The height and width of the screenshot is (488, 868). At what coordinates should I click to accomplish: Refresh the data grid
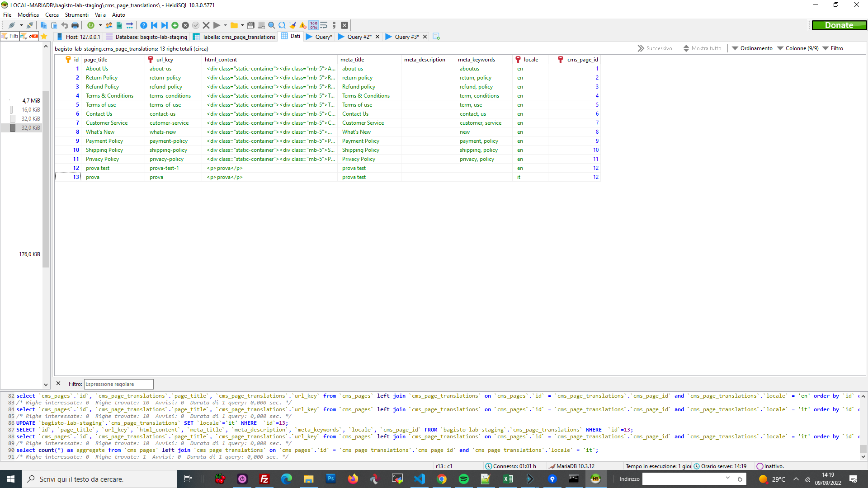[x=90, y=25]
